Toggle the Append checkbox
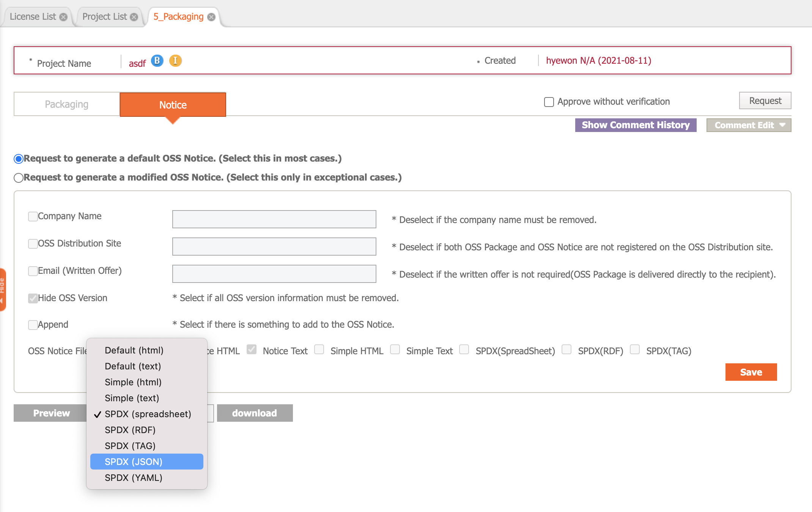The width and height of the screenshot is (812, 512). pyautogui.click(x=33, y=325)
